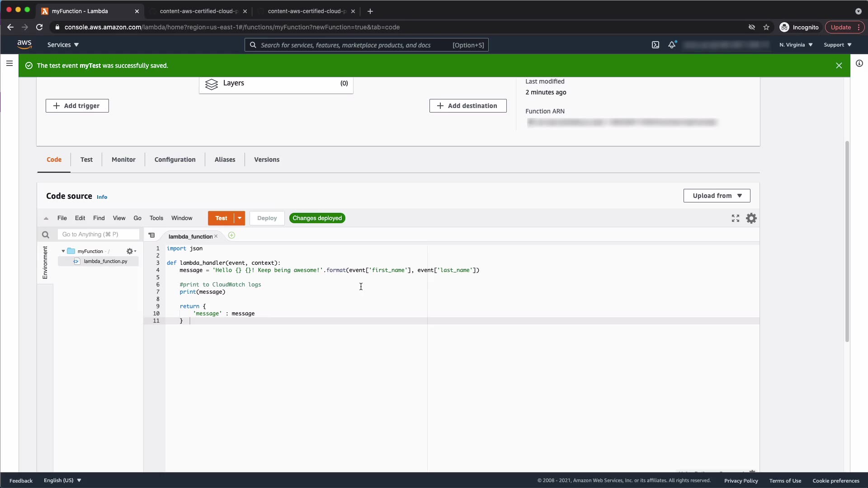The height and width of the screenshot is (488, 868).
Task: Open the Test button dropdown arrow
Action: [x=240, y=218]
